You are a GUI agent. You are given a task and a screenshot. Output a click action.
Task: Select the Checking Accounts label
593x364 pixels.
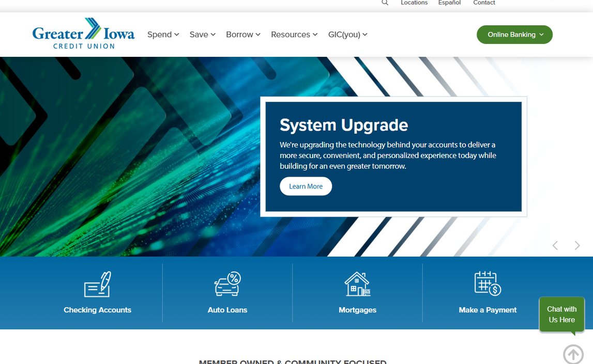(98, 310)
